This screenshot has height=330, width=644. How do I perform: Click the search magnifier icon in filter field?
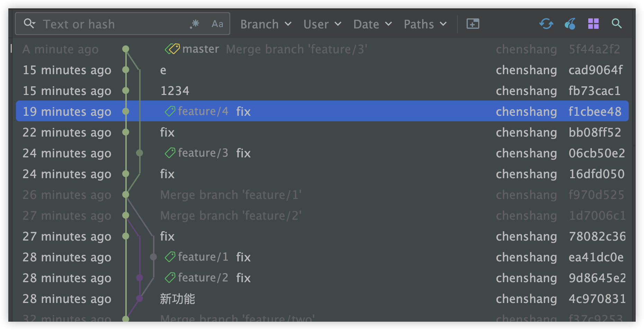tap(29, 24)
